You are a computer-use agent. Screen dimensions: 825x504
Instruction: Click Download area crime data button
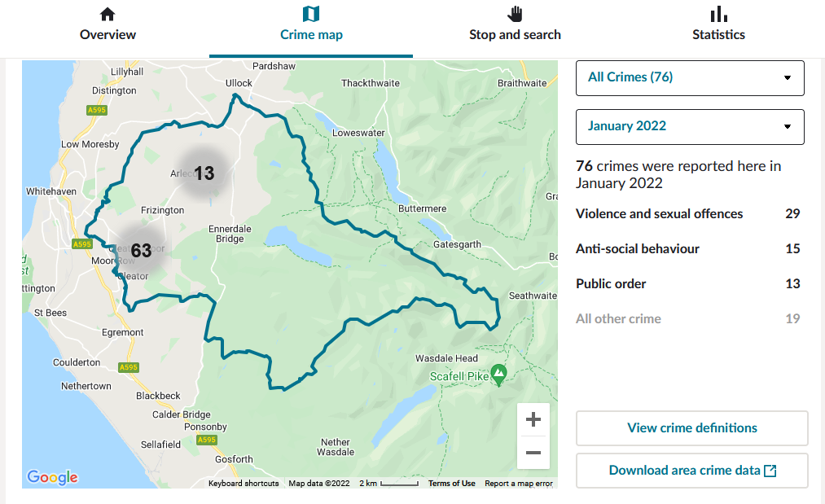click(692, 471)
